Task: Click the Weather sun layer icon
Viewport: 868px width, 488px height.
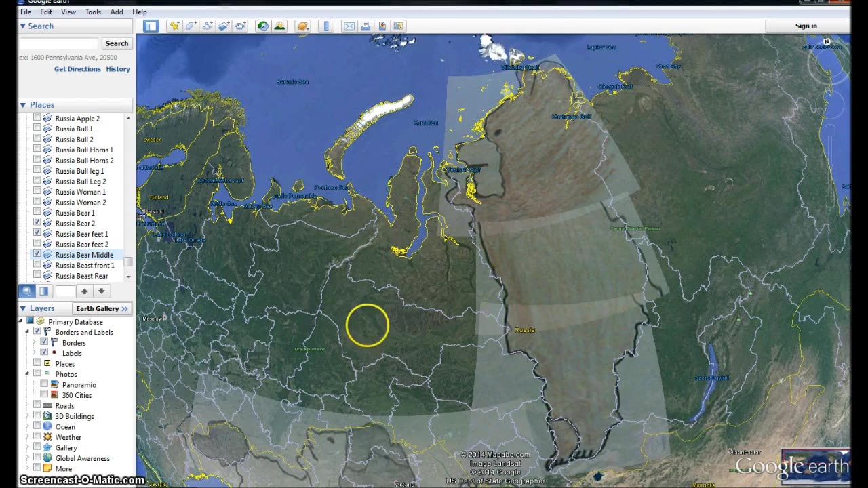Action: pos(47,437)
